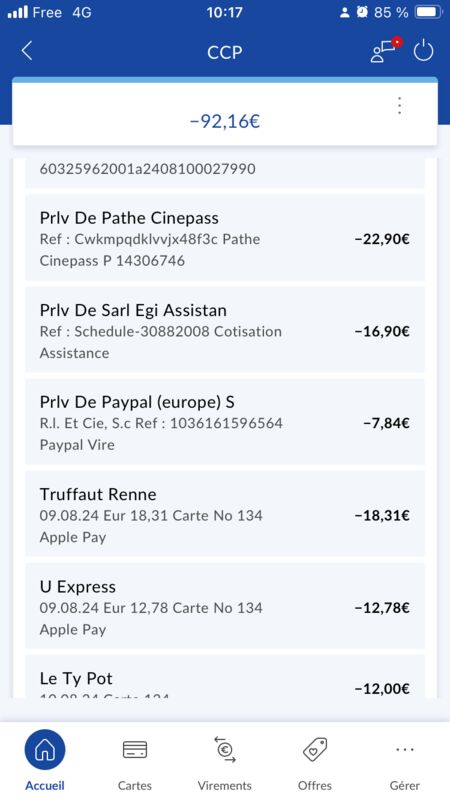Open the Le Ty Pot transaction
The width and height of the screenshot is (450, 800).
[x=225, y=677]
